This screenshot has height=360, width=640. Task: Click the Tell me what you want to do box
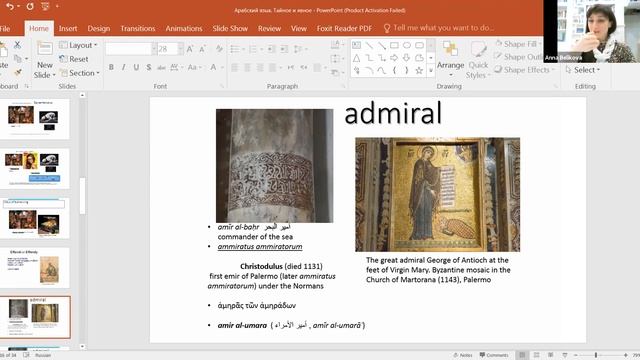coord(439,28)
